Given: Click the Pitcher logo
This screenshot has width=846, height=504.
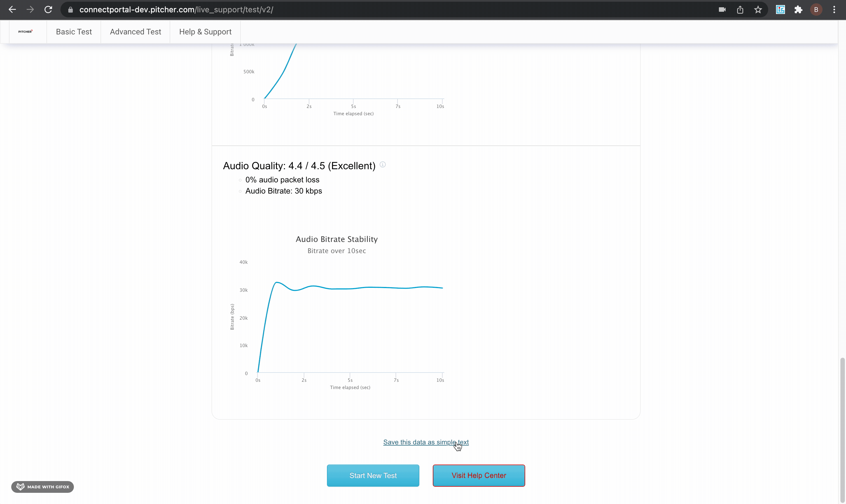Looking at the screenshot, I should tap(25, 32).
